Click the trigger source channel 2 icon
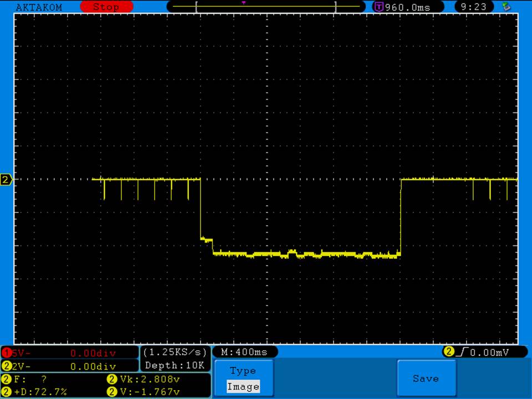Viewport: 532px width, 399px height. [x=448, y=352]
